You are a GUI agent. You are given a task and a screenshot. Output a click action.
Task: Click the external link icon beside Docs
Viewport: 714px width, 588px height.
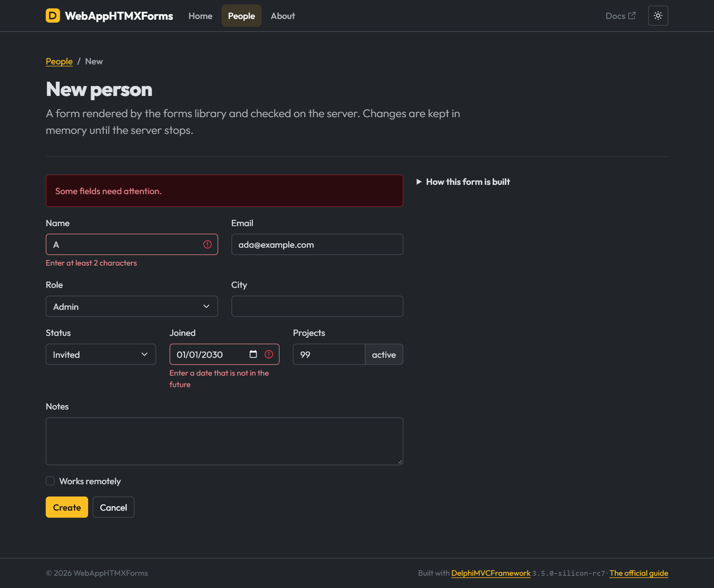click(632, 16)
